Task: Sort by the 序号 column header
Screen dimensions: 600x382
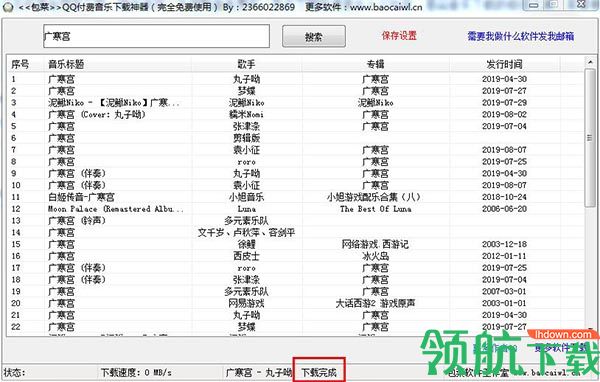Action: click(x=20, y=64)
